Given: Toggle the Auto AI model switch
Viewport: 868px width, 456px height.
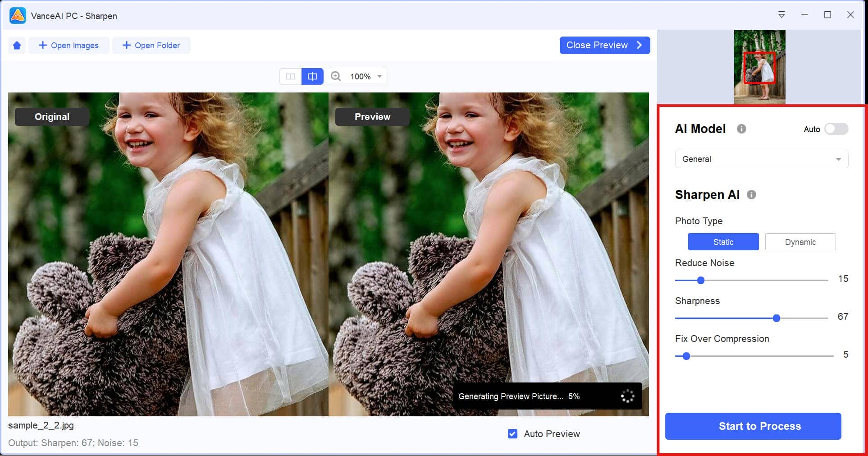Looking at the screenshot, I should (836, 129).
